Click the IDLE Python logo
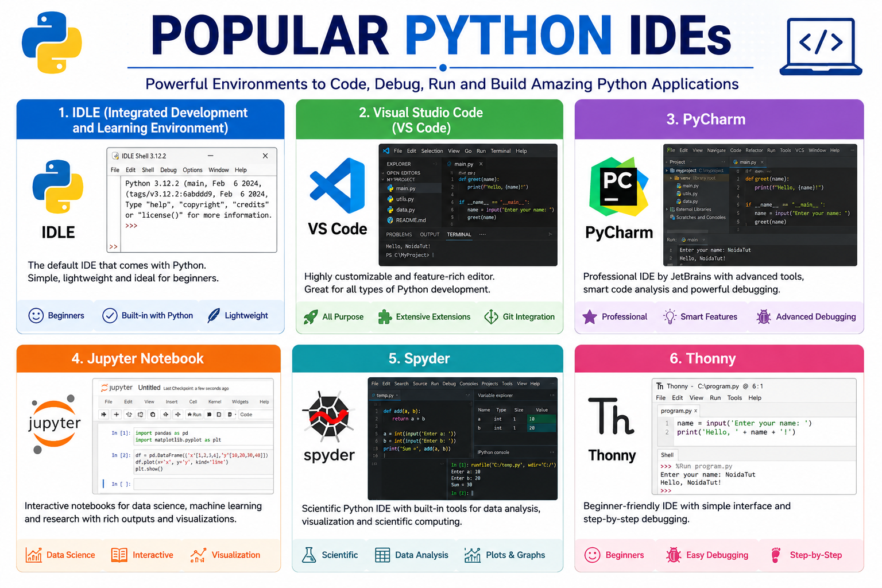Viewport: 882px width, 588px height. (57, 187)
